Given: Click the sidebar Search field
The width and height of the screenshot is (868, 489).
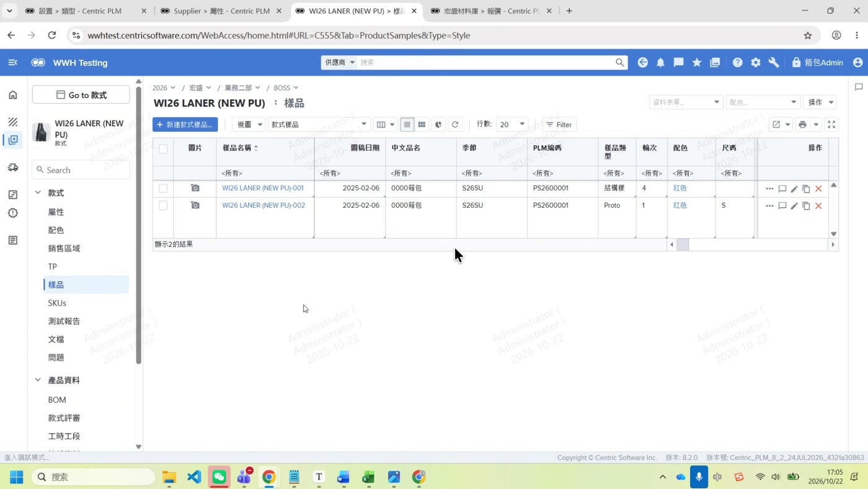Looking at the screenshot, I should [81, 170].
